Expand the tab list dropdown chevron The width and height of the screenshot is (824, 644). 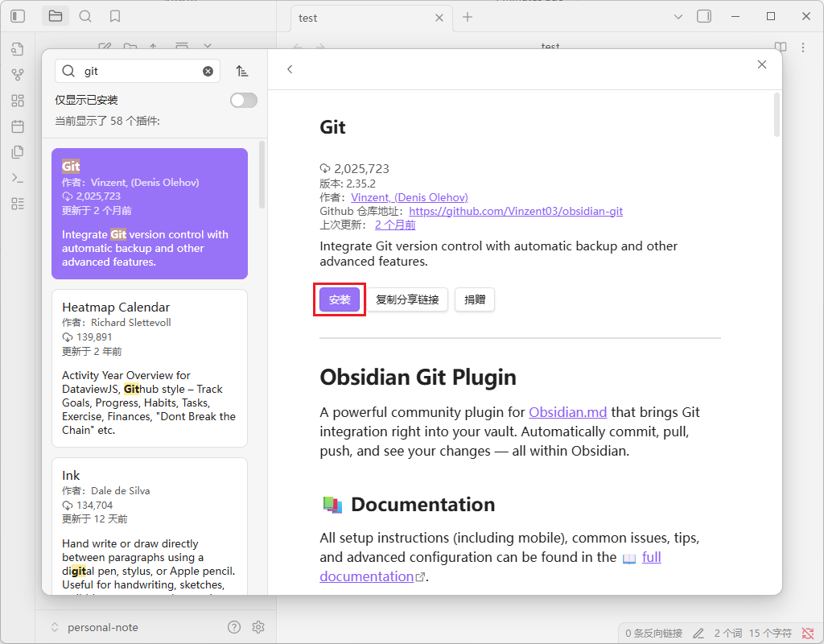678,16
